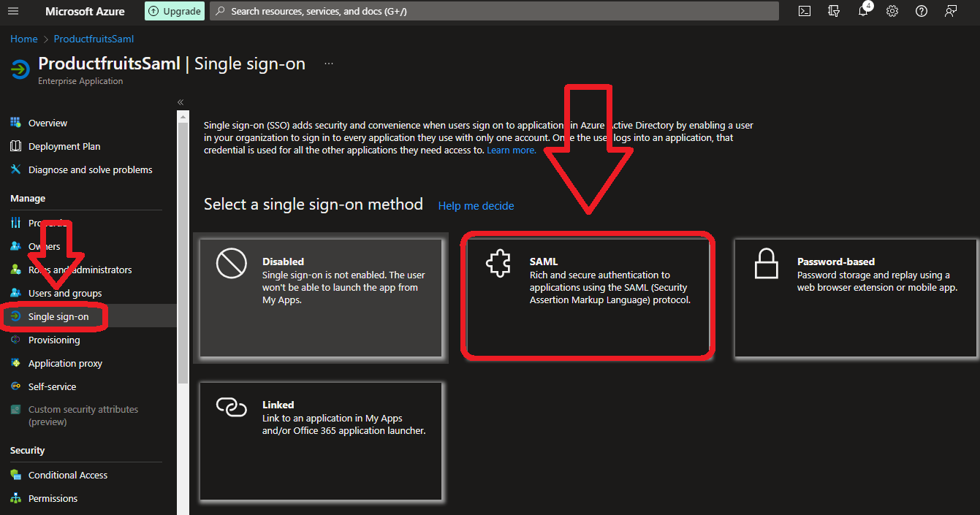
Task: Click the Upgrade button
Action: coord(174,11)
